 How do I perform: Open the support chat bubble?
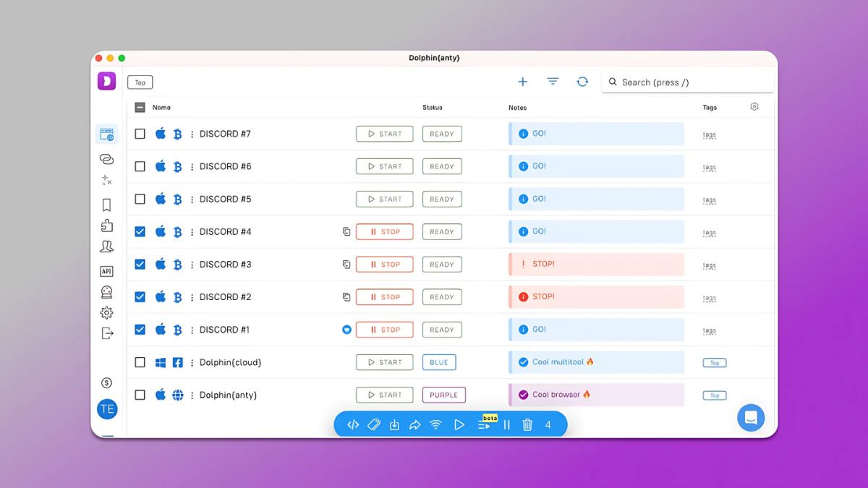(x=751, y=418)
